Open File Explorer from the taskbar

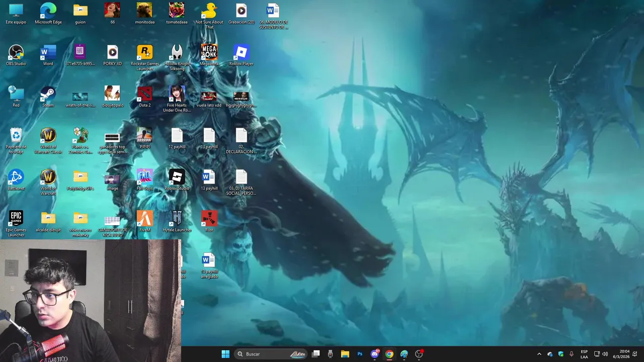coord(345,354)
